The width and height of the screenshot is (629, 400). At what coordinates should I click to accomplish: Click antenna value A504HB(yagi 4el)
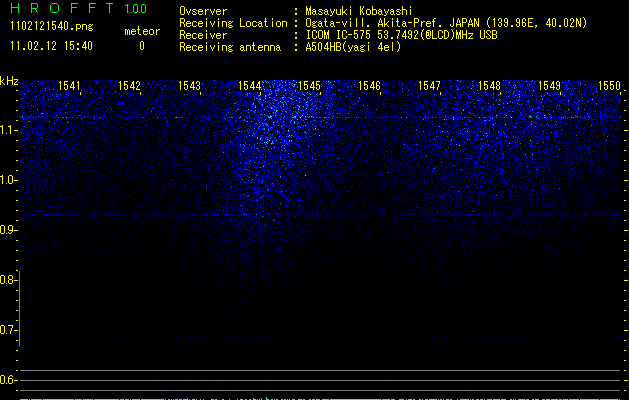click(x=353, y=47)
